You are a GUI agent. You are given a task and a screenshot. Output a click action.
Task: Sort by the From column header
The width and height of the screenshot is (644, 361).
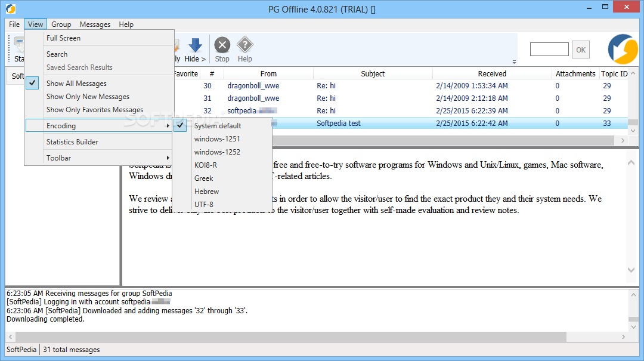pos(268,73)
